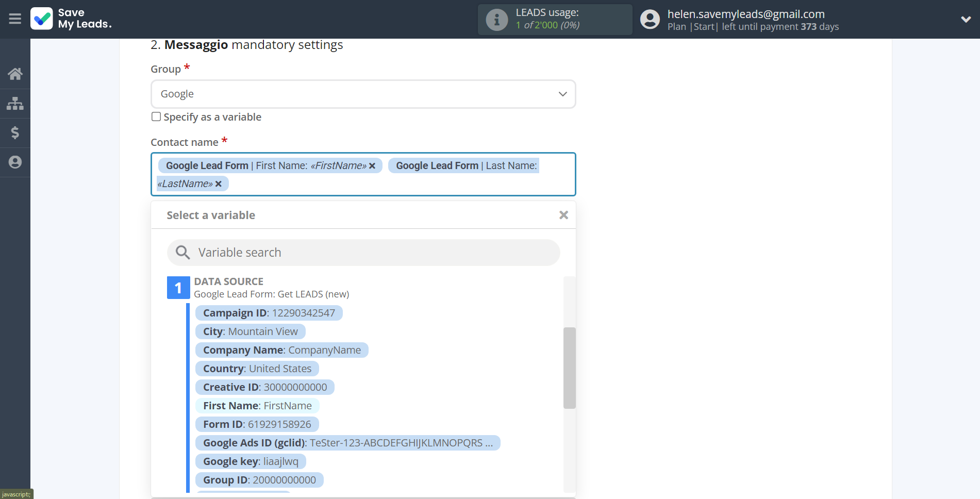This screenshot has height=499, width=980.
Task: Click the variable list scrollbar thumb
Action: coord(569,368)
